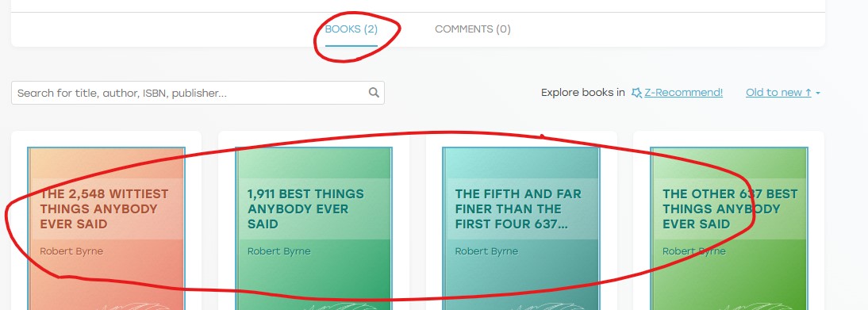Image resolution: width=868 pixels, height=310 pixels.
Task: Click the Z-Recommend star icon
Action: click(636, 93)
